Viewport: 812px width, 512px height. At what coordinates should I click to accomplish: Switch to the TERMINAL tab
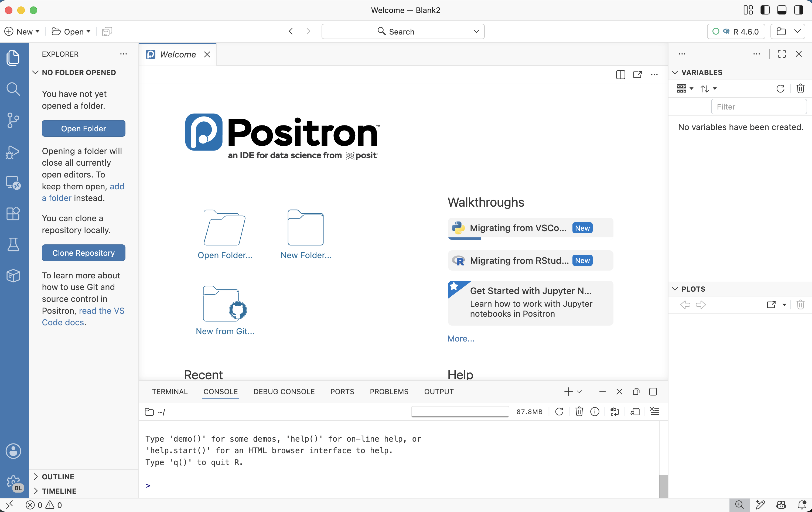click(x=170, y=391)
